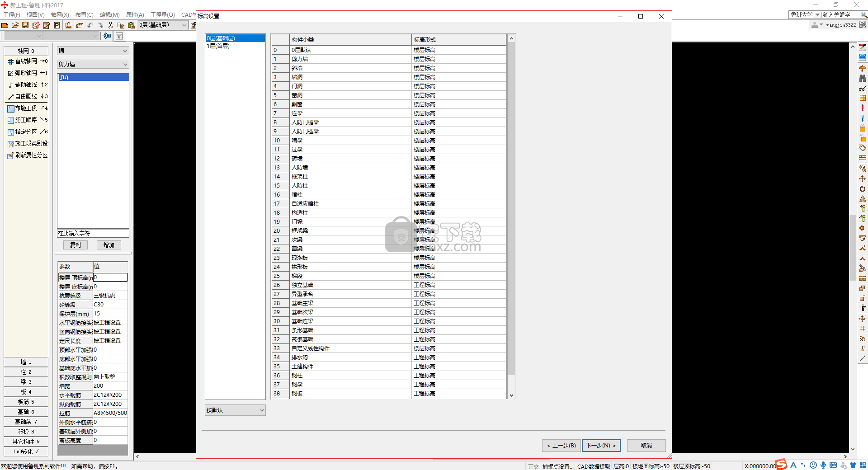
Task: Click the blue cloud icon in right toolbar
Action: (863, 57)
